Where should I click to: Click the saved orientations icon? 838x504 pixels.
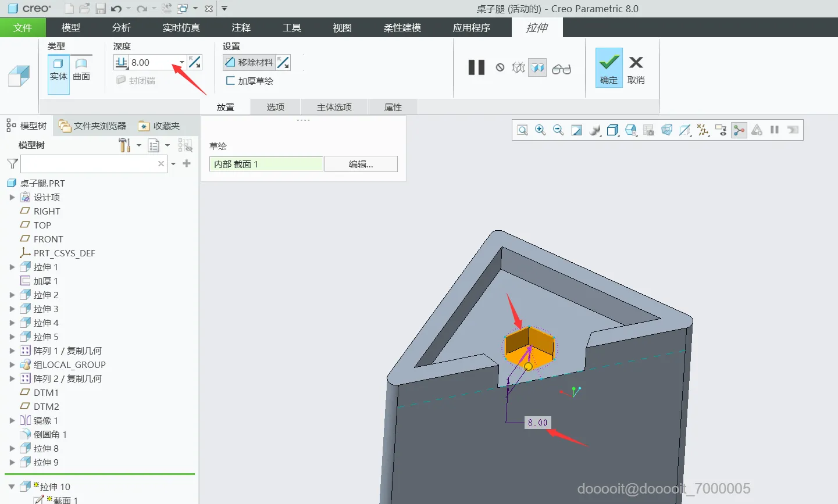(x=631, y=130)
